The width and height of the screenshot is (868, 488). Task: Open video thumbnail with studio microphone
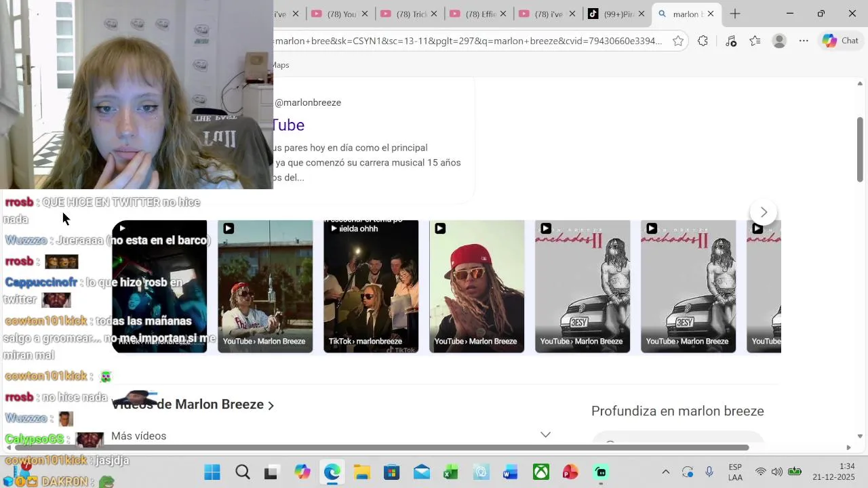(x=265, y=286)
